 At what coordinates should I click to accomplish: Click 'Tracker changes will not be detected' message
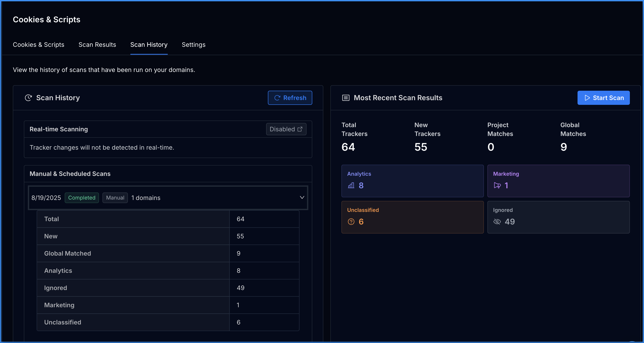coord(102,147)
